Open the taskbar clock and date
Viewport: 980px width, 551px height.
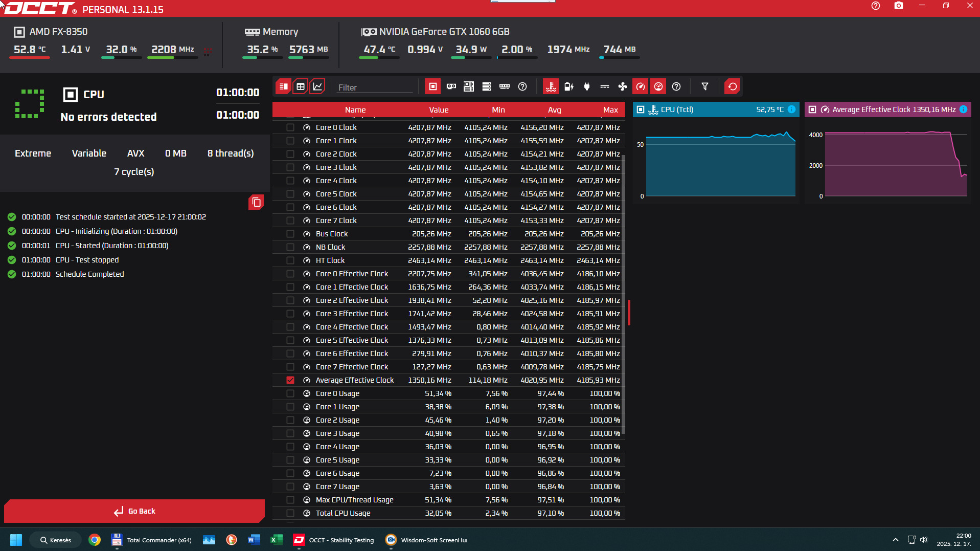coord(954,540)
